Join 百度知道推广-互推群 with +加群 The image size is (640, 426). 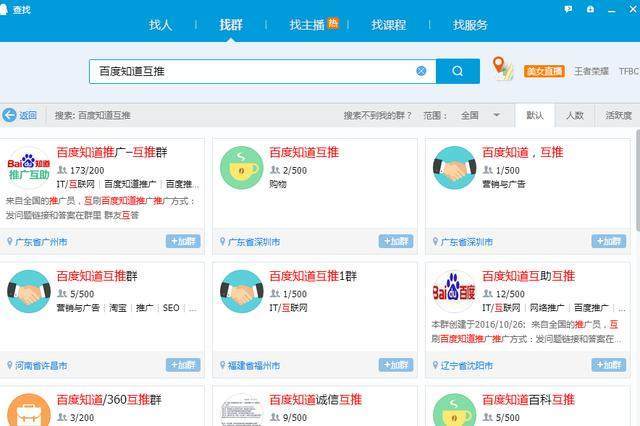[x=183, y=242]
